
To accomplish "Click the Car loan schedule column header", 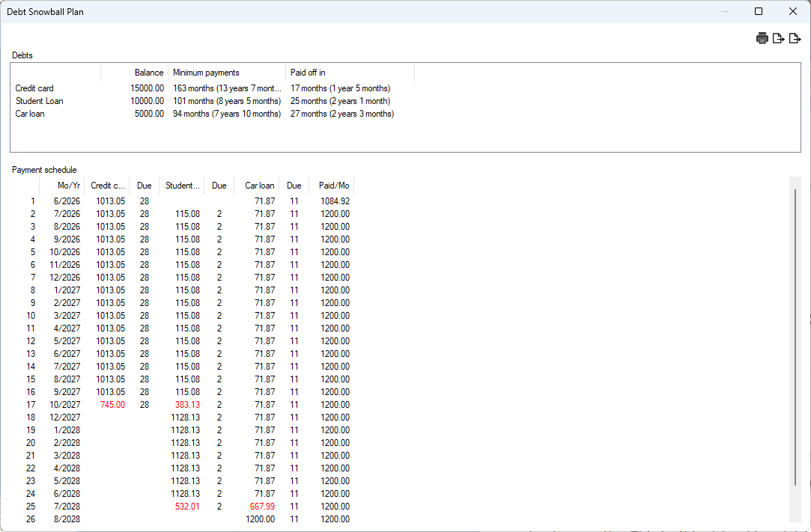I will coord(259,186).
